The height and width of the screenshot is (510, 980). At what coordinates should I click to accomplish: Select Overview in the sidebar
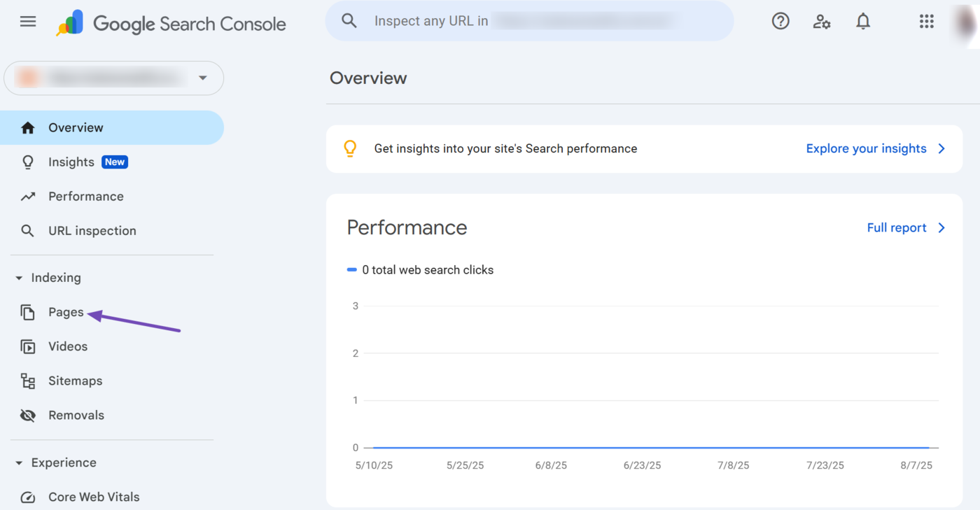[76, 128]
